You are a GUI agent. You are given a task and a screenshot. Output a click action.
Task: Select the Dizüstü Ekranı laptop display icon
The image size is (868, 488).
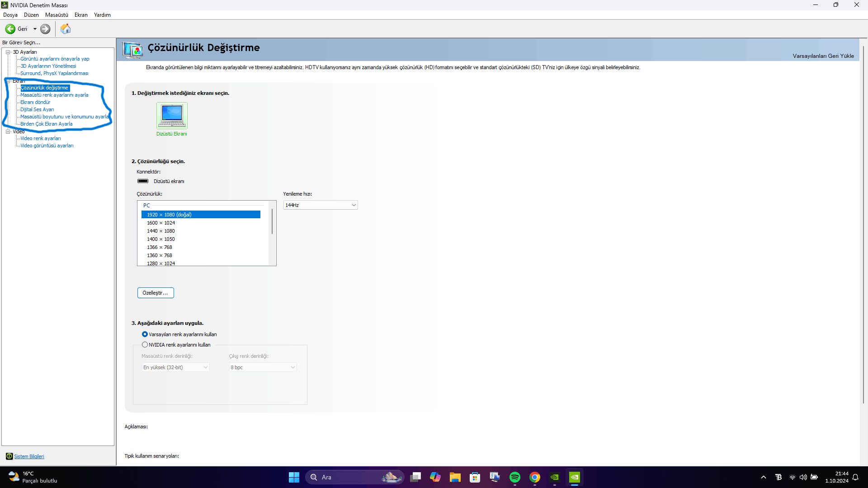tap(172, 116)
